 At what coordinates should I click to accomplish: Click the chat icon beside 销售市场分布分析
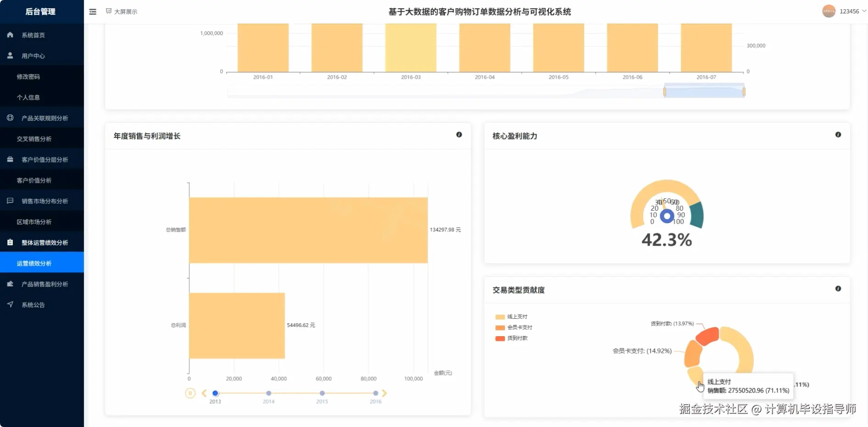(x=10, y=201)
